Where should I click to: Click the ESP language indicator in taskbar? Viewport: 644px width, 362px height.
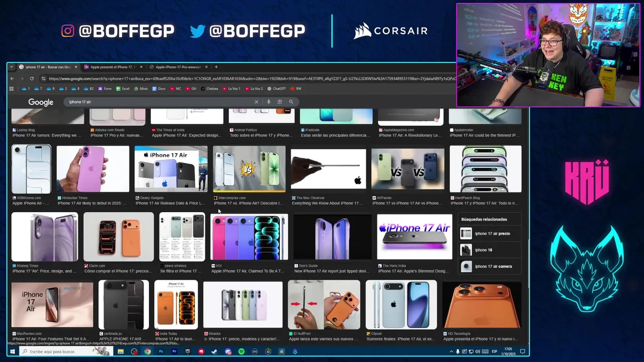(x=495, y=351)
